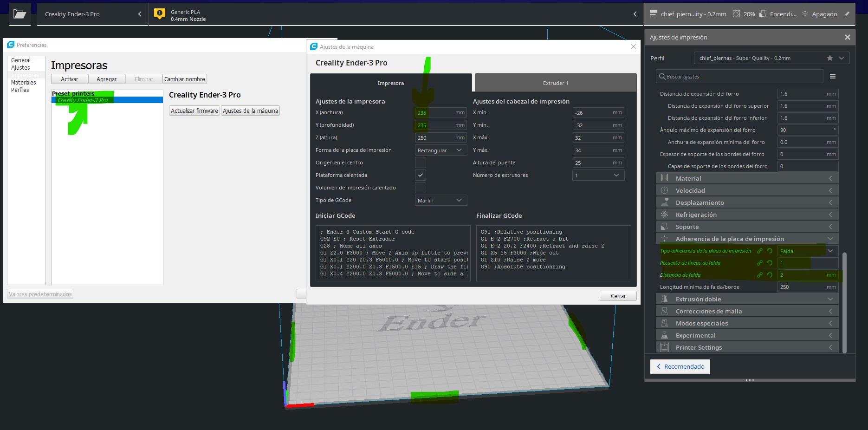Click the Ajustes de la máquina button
Viewport: 868px width, 430px height.
251,111
